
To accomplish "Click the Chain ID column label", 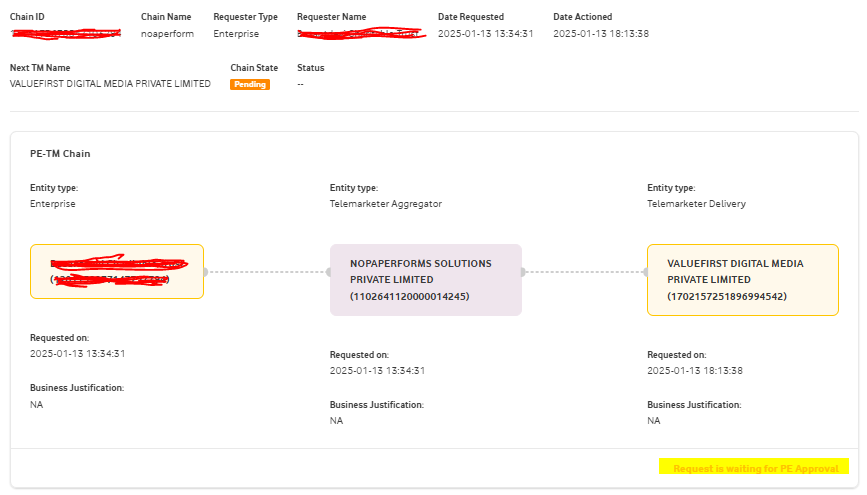I will (x=27, y=17).
